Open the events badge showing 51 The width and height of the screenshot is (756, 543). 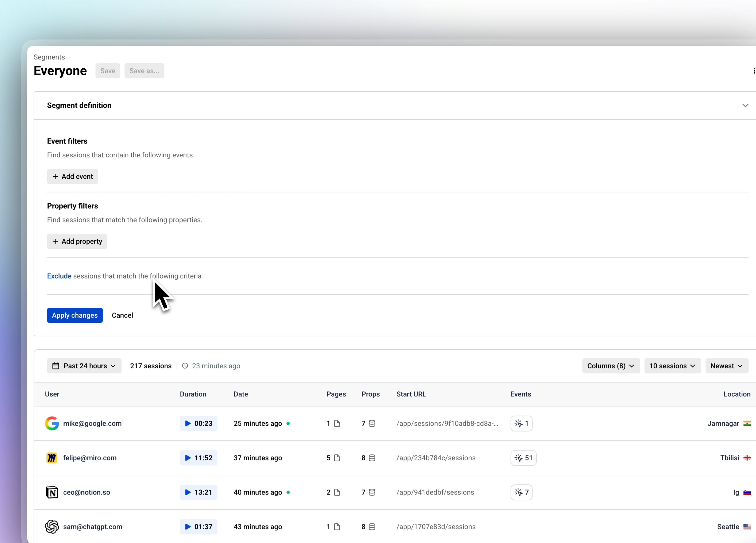523,458
